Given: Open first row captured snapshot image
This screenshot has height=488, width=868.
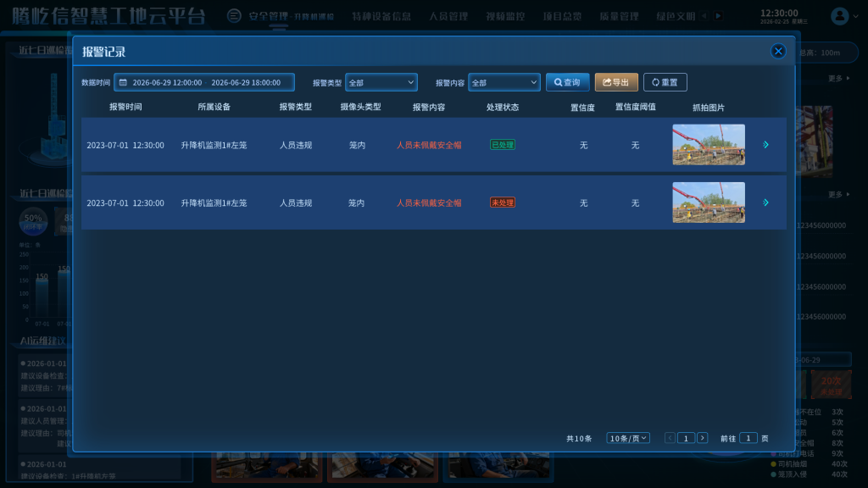Looking at the screenshot, I should click(x=709, y=145).
